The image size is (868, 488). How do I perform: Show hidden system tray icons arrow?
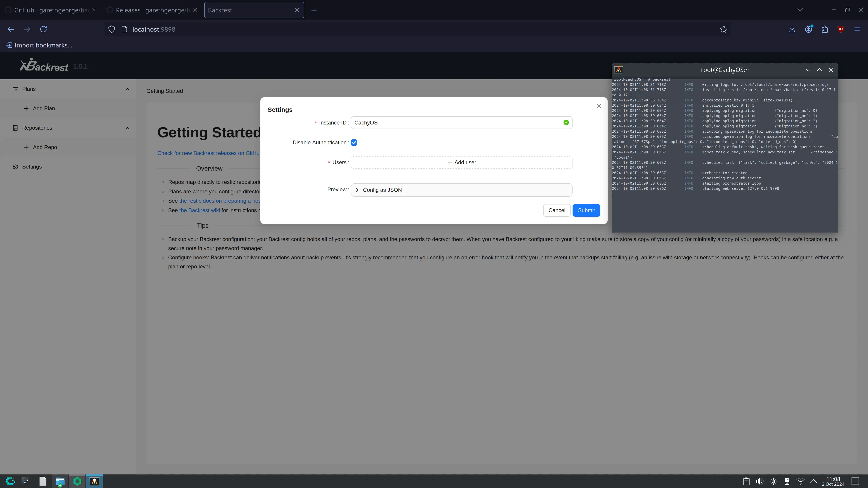(x=813, y=481)
